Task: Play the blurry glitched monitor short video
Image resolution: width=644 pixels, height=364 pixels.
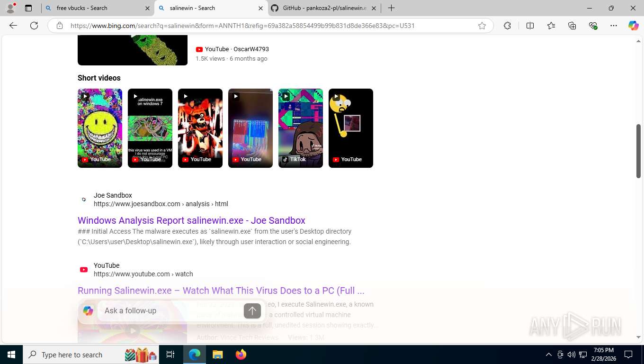Action: (250, 128)
